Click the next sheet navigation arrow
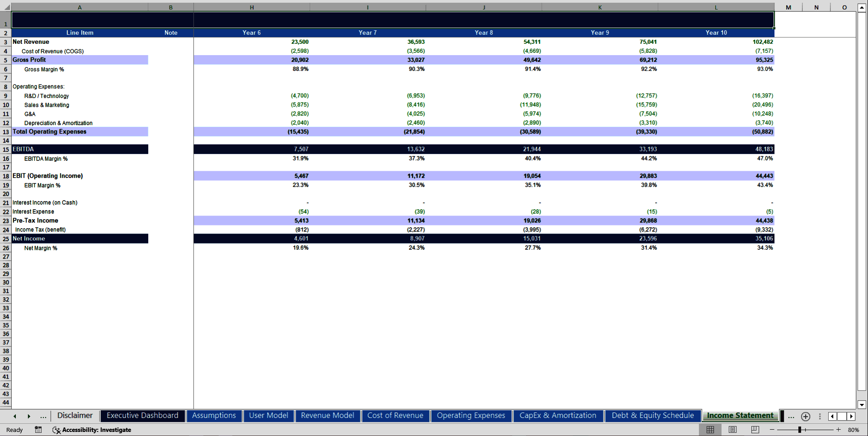868x436 pixels. click(x=29, y=416)
